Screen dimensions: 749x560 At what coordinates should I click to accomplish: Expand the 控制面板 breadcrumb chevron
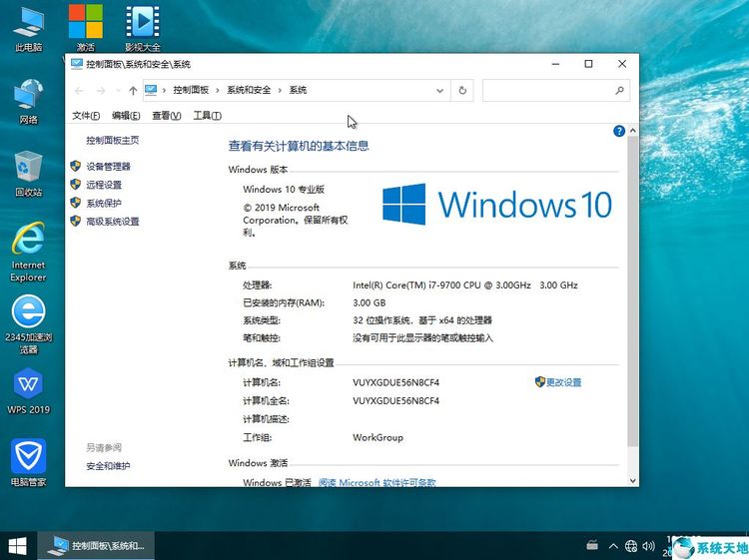pyautogui.click(x=217, y=91)
